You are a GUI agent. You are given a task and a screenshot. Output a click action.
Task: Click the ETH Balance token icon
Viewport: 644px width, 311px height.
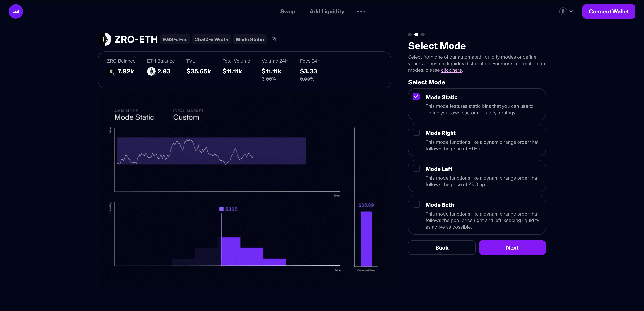[x=151, y=71]
